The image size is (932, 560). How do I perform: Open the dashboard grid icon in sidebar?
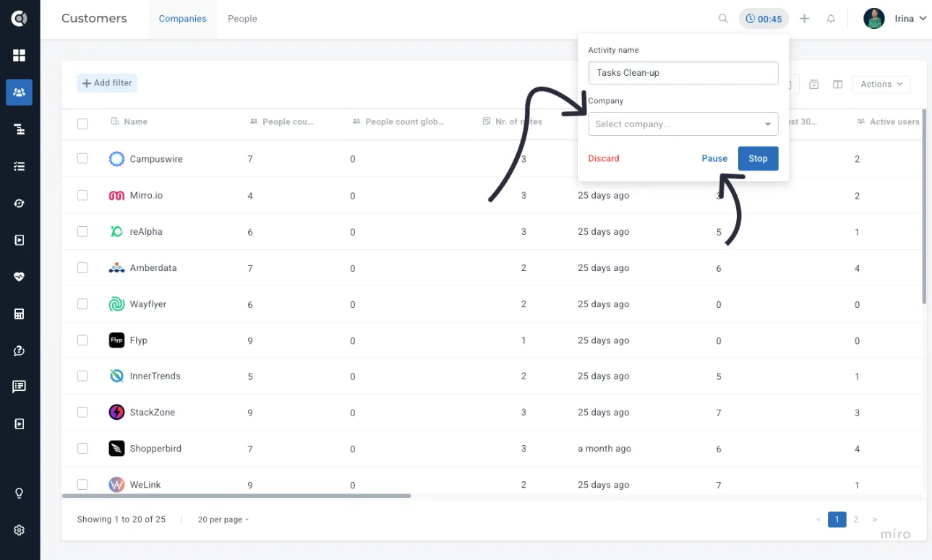(x=20, y=56)
